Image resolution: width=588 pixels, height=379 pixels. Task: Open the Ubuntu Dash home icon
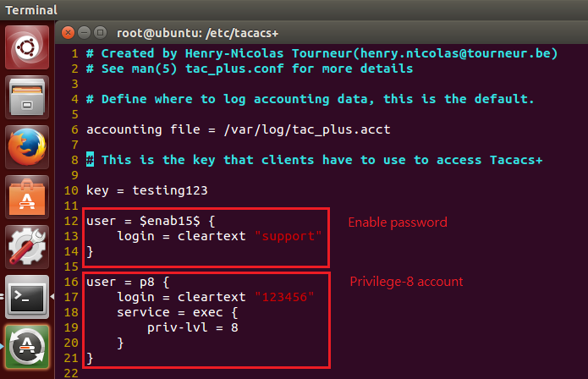27,47
